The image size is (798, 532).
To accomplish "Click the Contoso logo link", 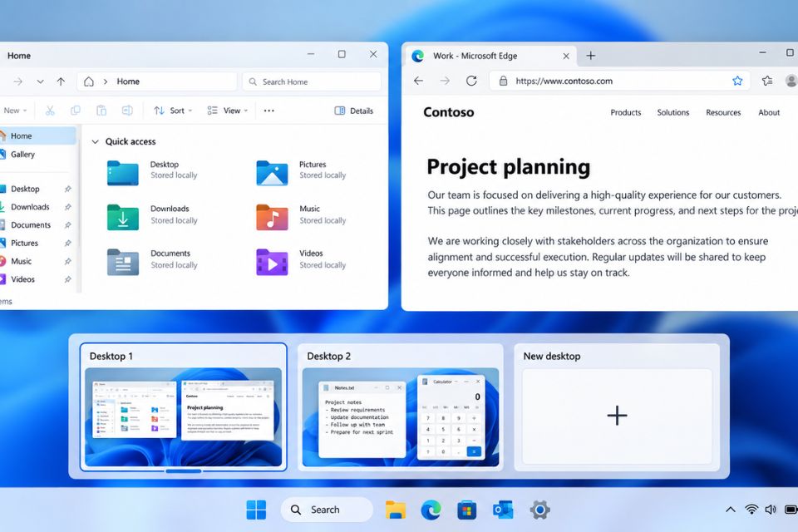I will [448, 112].
